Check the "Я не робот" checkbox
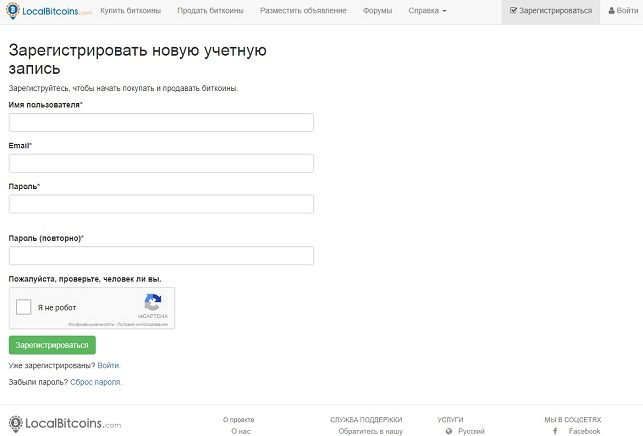 24,307
